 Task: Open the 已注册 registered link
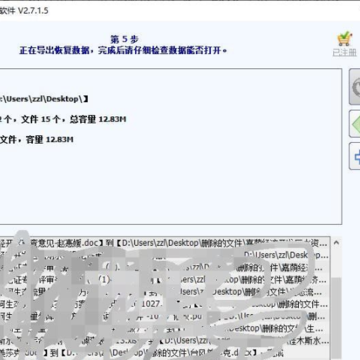pyautogui.click(x=345, y=53)
